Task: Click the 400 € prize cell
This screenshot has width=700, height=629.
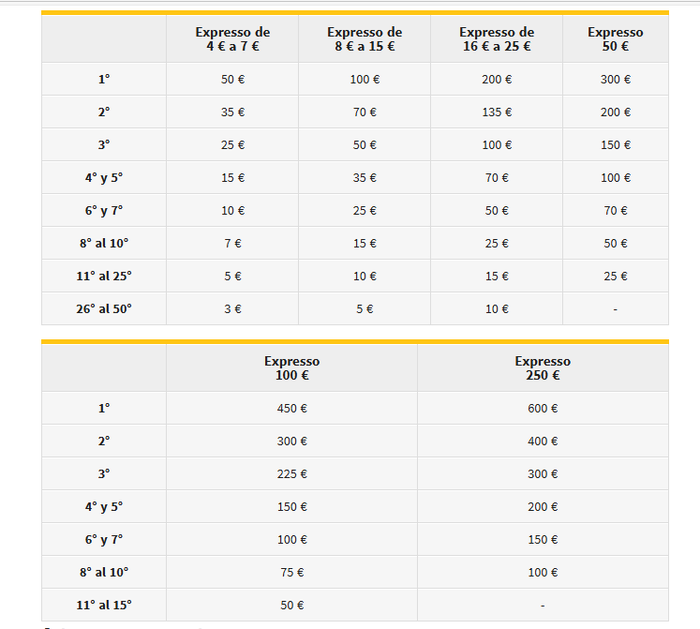Action: pyautogui.click(x=542, y=441)
